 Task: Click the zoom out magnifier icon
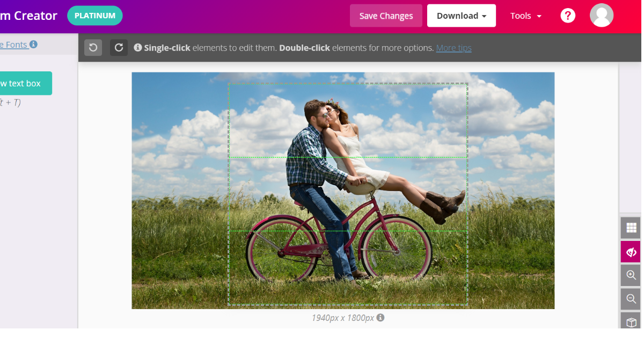point(631,299)
